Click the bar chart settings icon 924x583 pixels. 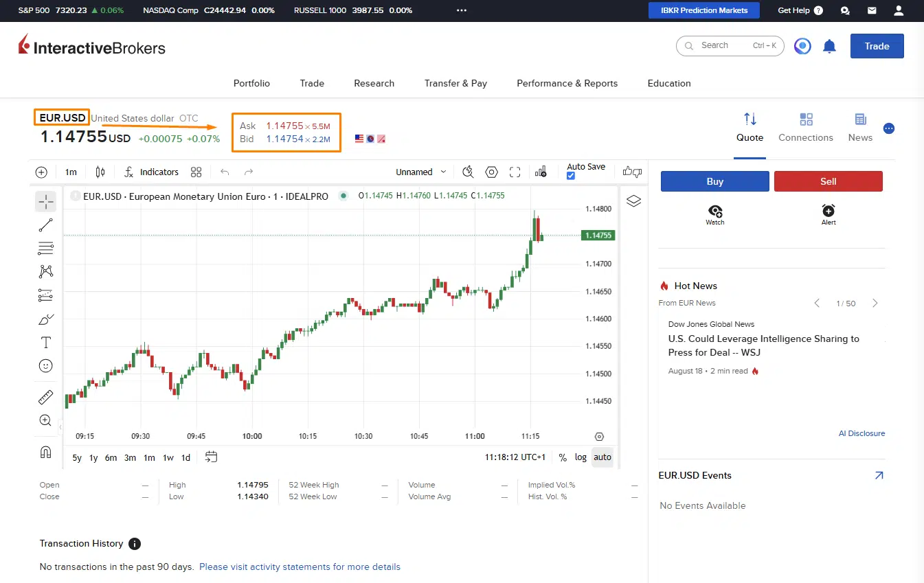(541, 172)
